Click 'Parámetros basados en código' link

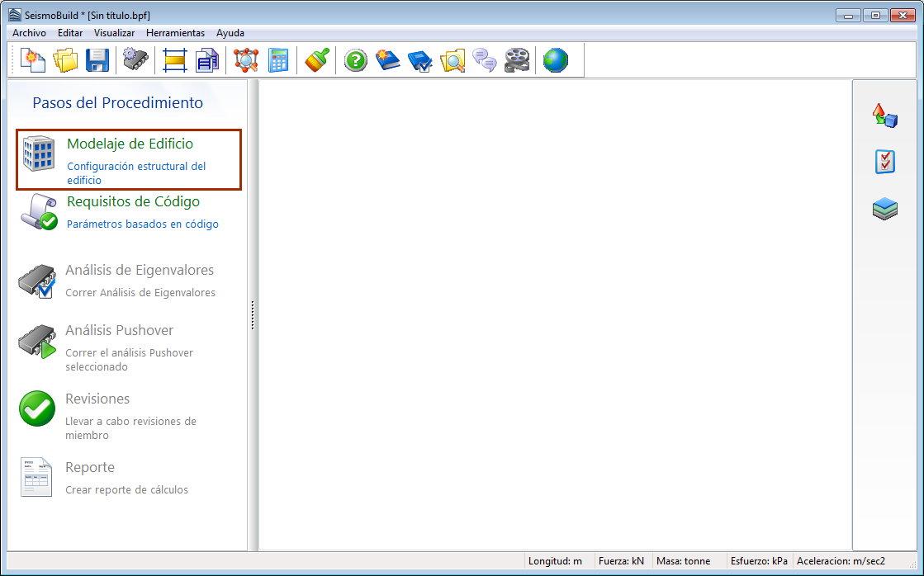(142, 224)
